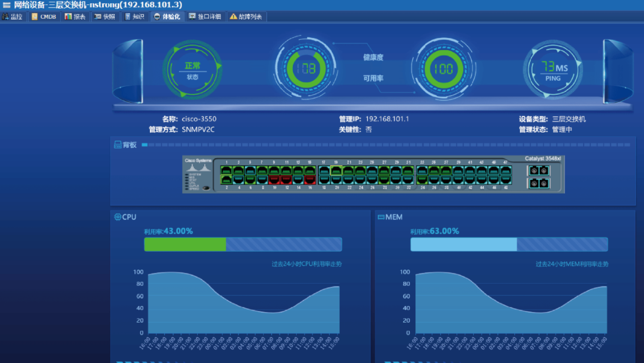Click green switch port 34
The height and width of the screenshot is (363, 644).
point(422,180)
